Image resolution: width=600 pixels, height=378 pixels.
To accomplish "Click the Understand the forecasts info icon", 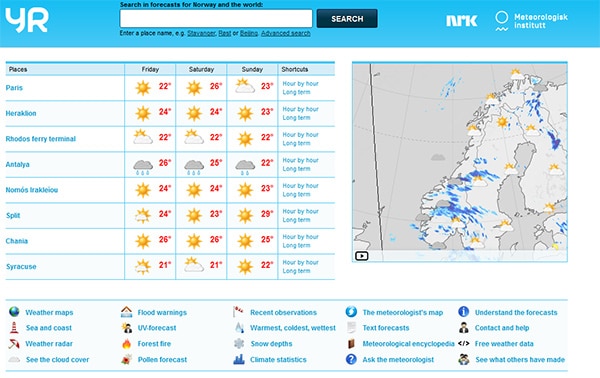I will (x=463, y=312).
